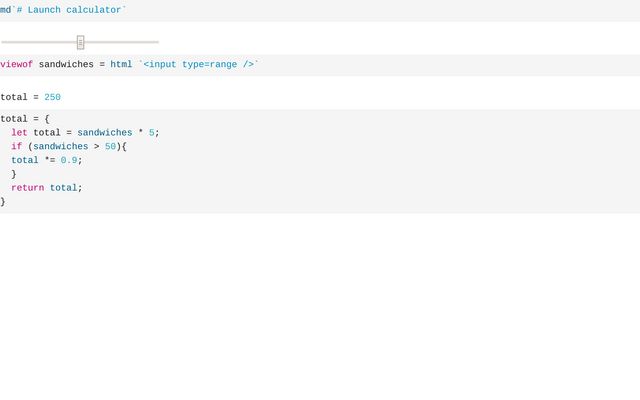Select the sandwiches name in viewof line

pos(66,64)
